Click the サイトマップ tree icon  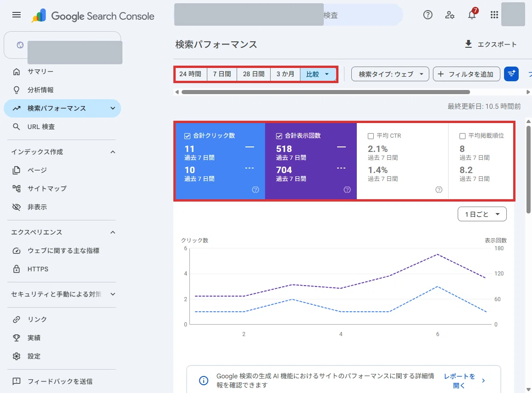pos(17,189)
